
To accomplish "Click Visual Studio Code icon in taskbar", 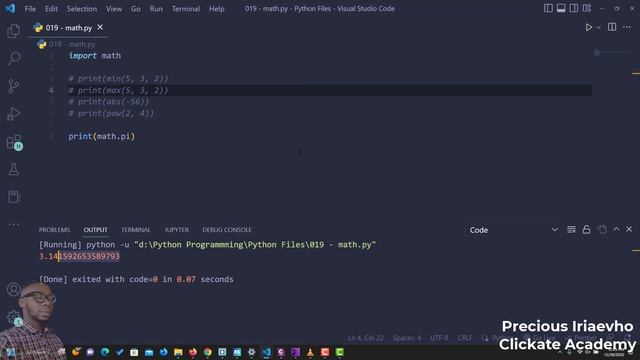I will pos(267,352).
